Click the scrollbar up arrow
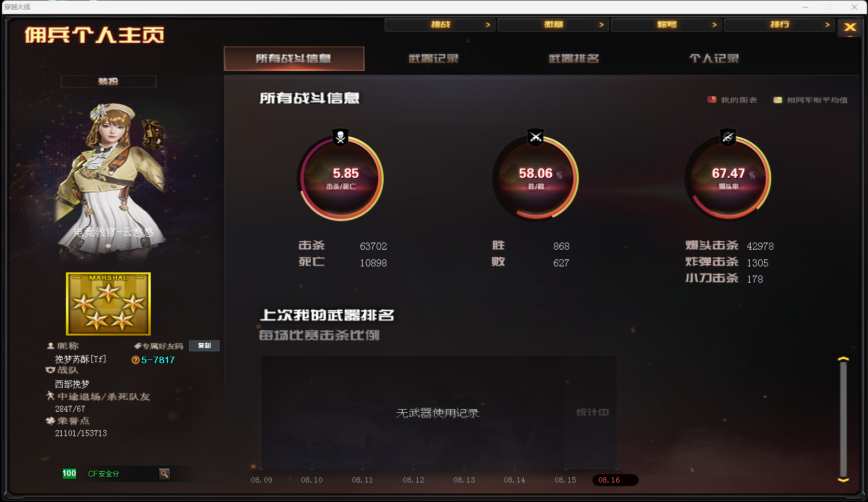This screenshot has width=868, height=502. coord(843,359)
